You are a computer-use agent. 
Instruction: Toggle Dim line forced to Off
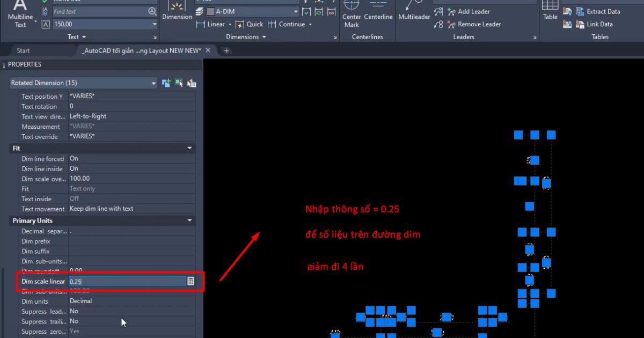tap(130, 158)
